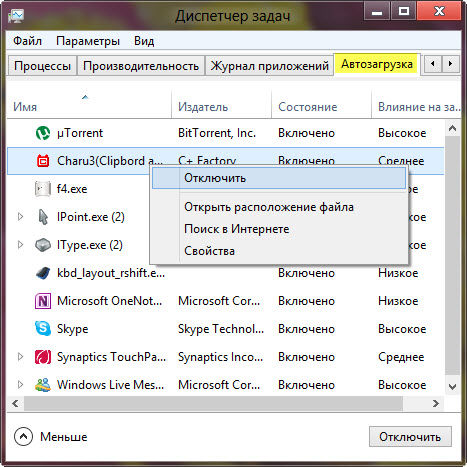The height and width of the screenshot is (467, 467).
Task: Expand the IPoint.exe (2) group
Action: pos(20,217)
